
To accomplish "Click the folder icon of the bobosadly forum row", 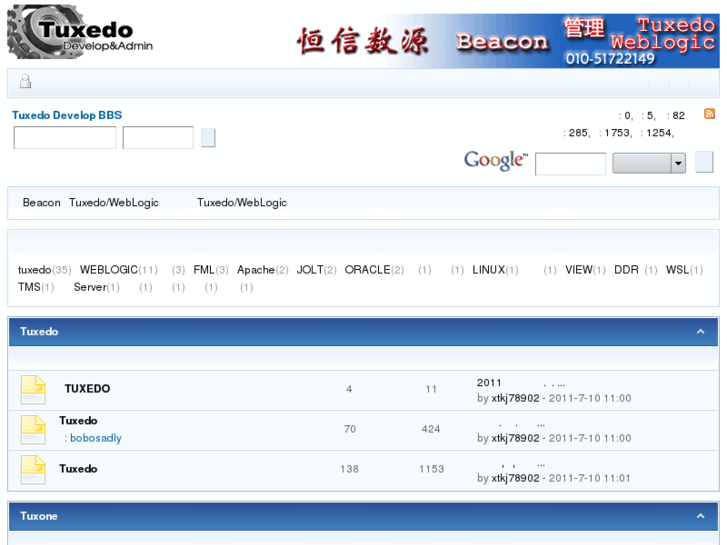I will click(x=33, y=430).
